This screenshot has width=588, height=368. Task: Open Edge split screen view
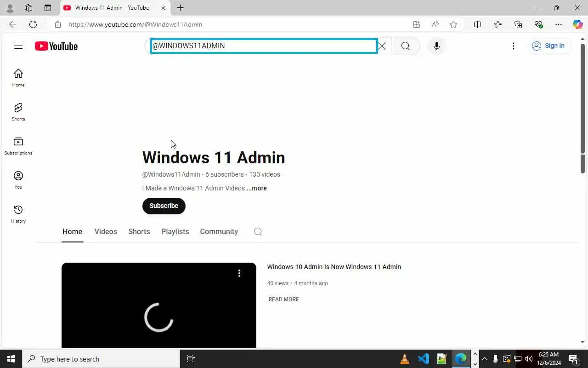pyautogui.click(x=478, y=24)
